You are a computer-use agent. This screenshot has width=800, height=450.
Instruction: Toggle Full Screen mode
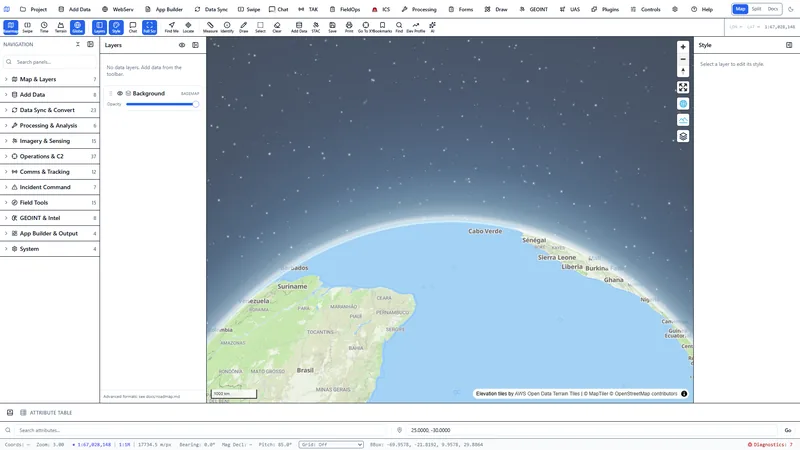point(149,27)
